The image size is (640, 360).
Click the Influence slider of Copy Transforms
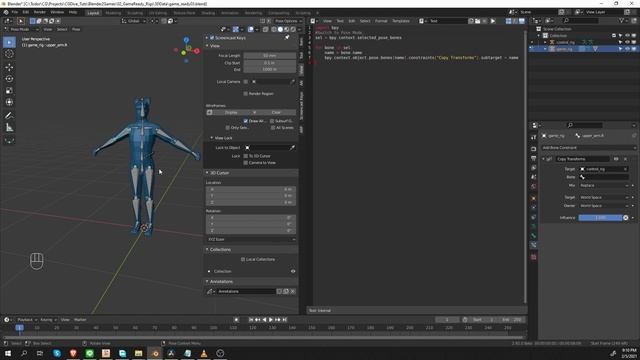tap(600, 218)
